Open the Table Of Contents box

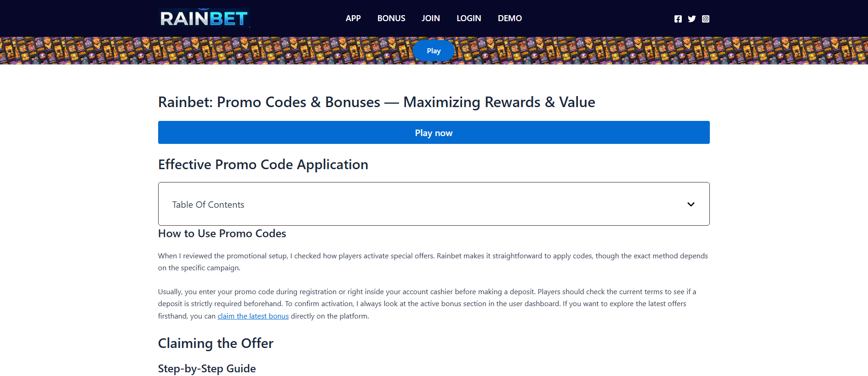click(x=434, y=204)
